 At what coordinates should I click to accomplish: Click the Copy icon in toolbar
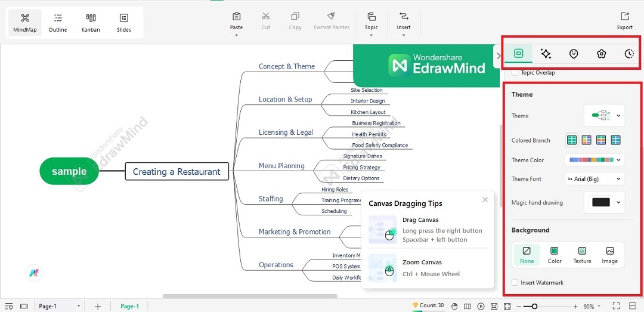(x=295, y=17)
